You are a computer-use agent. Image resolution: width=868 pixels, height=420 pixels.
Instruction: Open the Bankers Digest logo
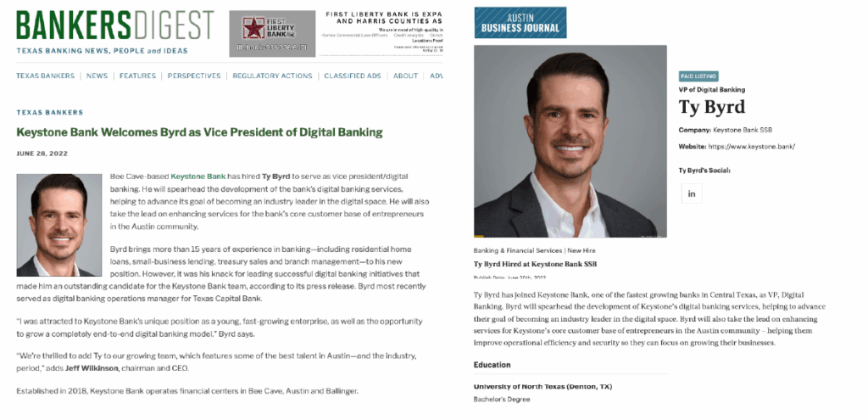pos(114,25)
